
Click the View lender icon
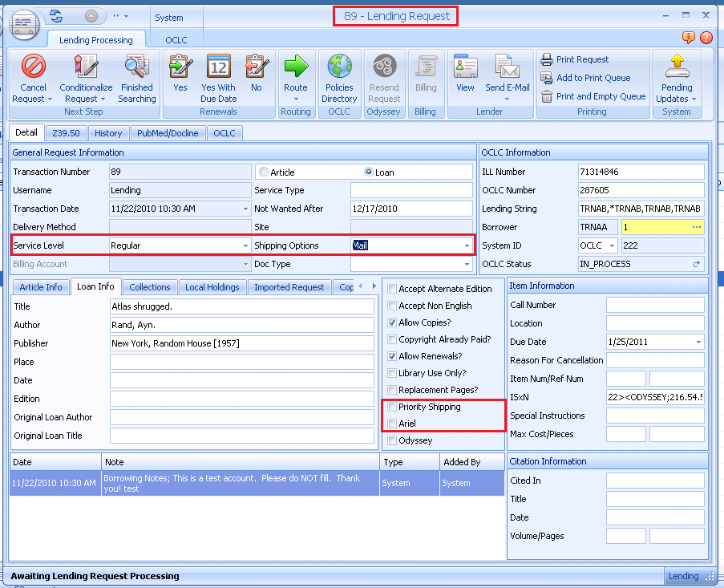tap(465, 67)
